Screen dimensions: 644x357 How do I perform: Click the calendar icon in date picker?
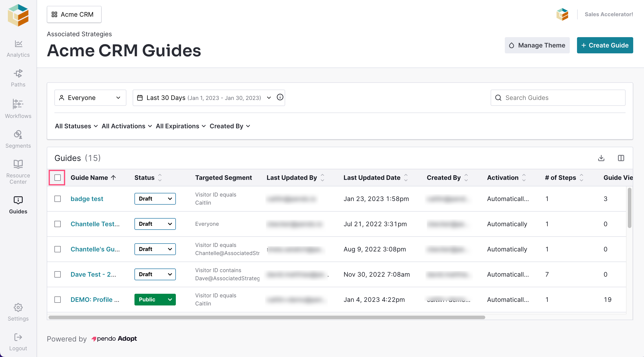coord(140,97)
